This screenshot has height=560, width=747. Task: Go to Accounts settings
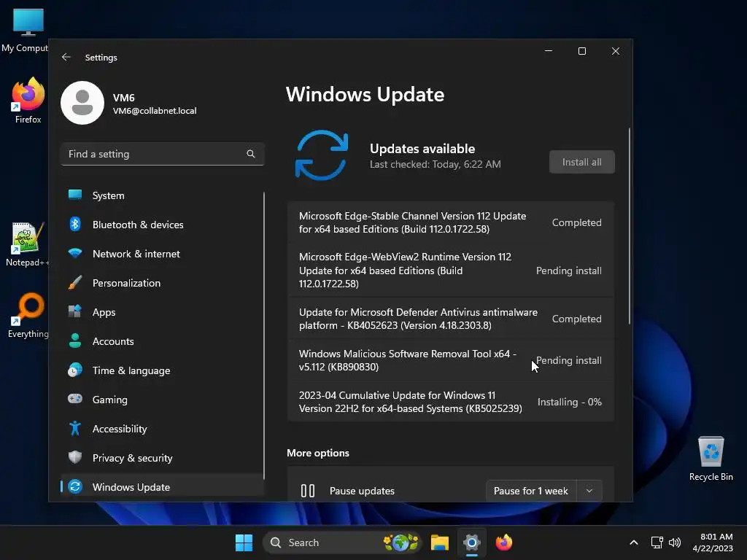(162, 341)
